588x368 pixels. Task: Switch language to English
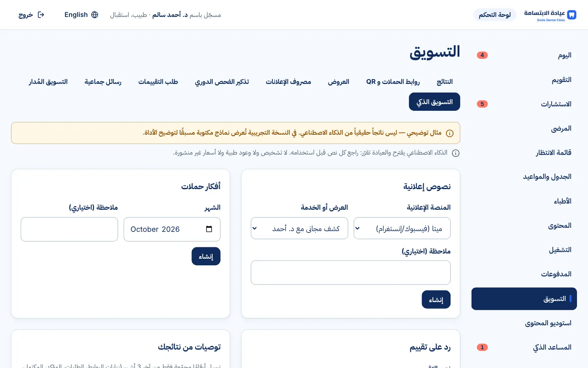(x=81, y=15)
